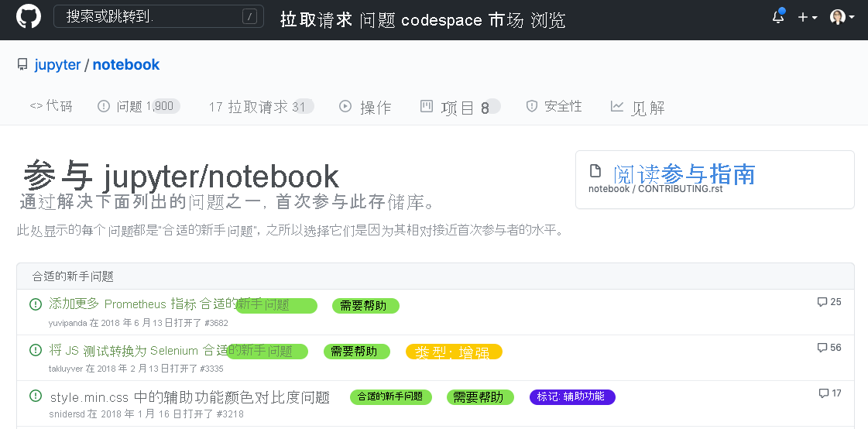The image size is (868, 429).
Task: Click the takluyver author name
Action: click(67, 368)
